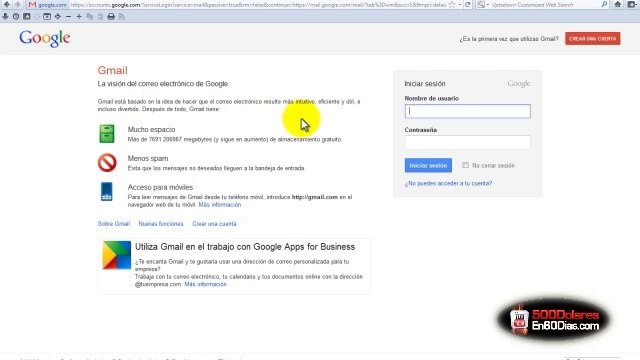Focus the Contraseña password field

pyautogui.click(x=468, y=142)
